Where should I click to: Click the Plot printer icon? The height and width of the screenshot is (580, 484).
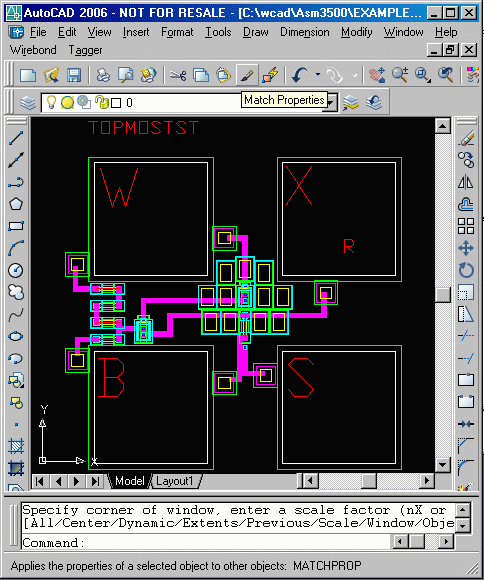coord(103,75)
